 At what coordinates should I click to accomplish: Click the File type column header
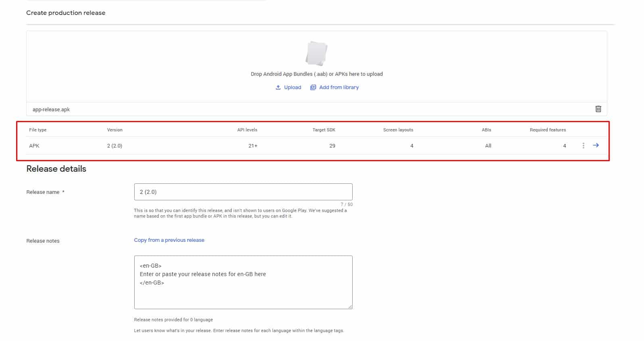pos(38,130)
